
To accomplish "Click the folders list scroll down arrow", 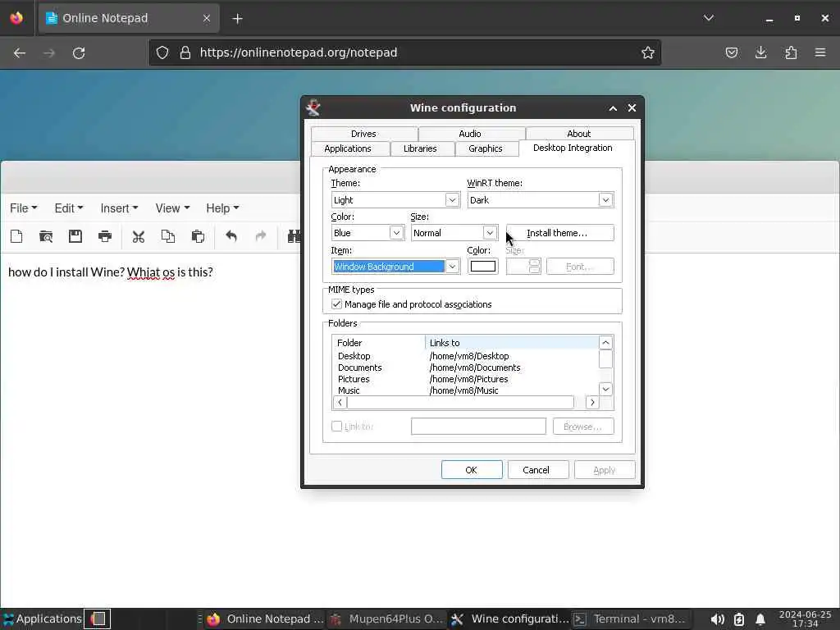I will coord(605,389).
